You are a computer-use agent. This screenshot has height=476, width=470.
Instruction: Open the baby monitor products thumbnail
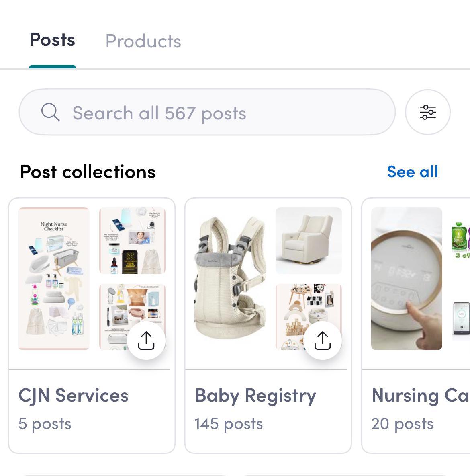pyautogui.click(x=132, y=240)
